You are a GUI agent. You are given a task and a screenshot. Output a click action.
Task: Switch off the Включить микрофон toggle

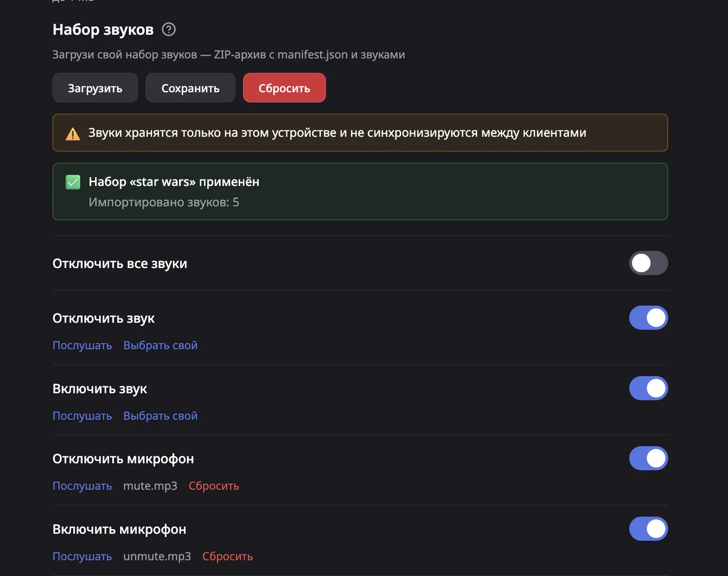(x=648, y=529)
